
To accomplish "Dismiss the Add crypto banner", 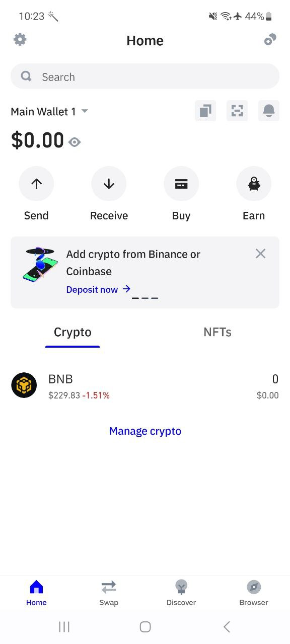I will coord(260,254).
